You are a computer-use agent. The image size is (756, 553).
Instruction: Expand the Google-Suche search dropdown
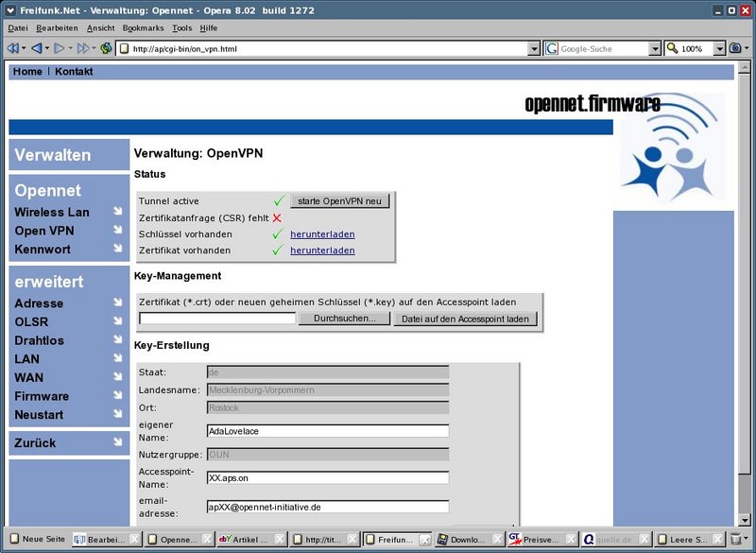tap(654, 49)
